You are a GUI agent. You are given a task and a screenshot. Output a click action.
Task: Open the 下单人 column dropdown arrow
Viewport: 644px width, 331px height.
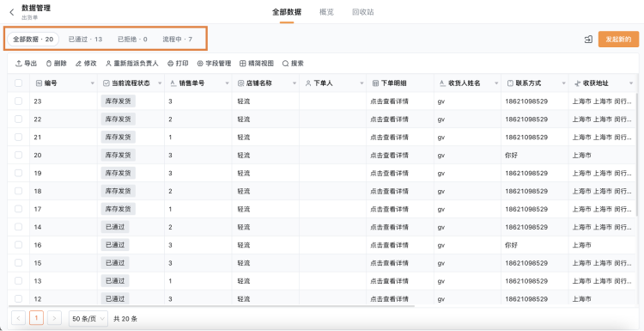pos(361,83)
